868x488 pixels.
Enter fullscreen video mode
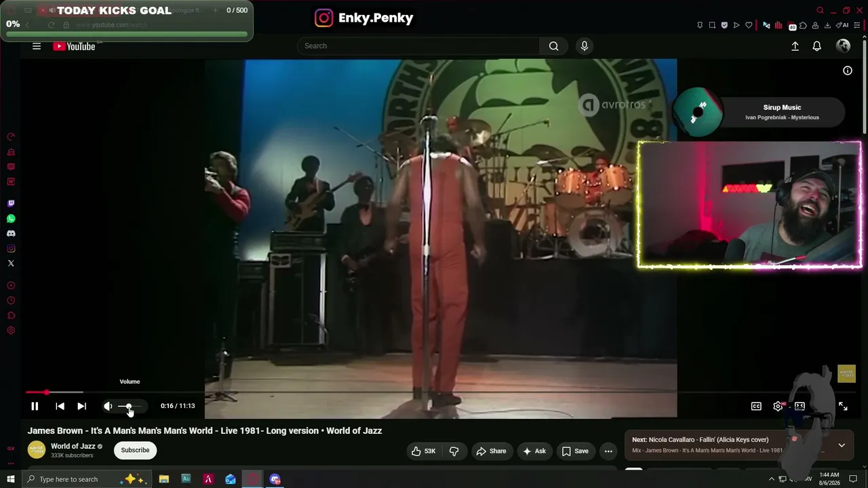coord(843,406)
